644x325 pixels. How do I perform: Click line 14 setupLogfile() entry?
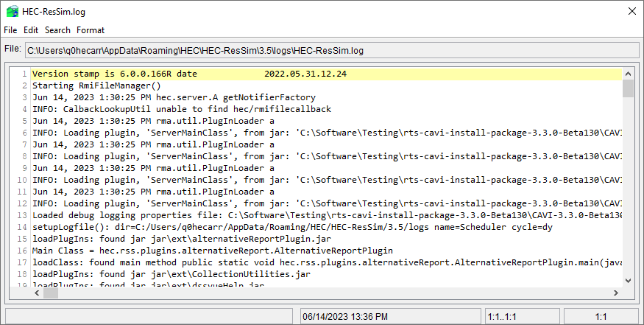coord(292,227)
